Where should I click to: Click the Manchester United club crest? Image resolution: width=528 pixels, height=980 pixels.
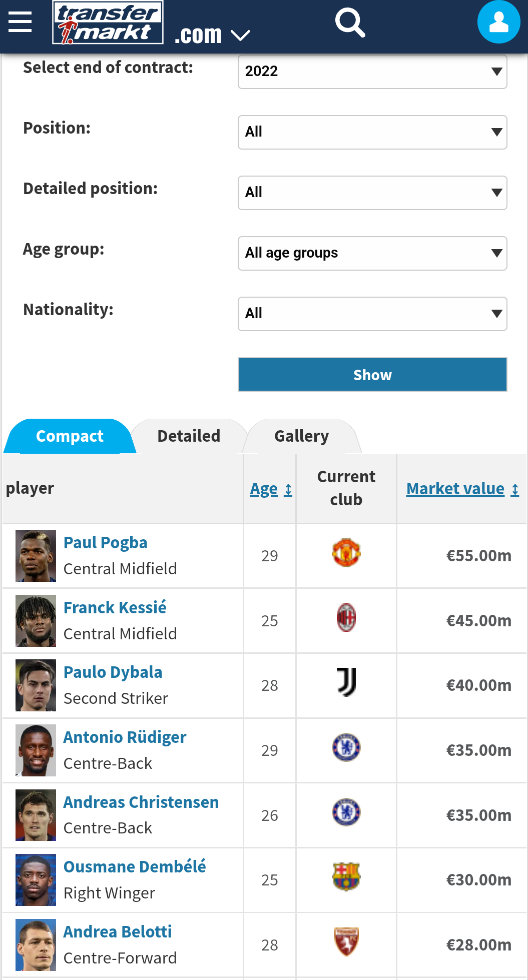(346, 553)
